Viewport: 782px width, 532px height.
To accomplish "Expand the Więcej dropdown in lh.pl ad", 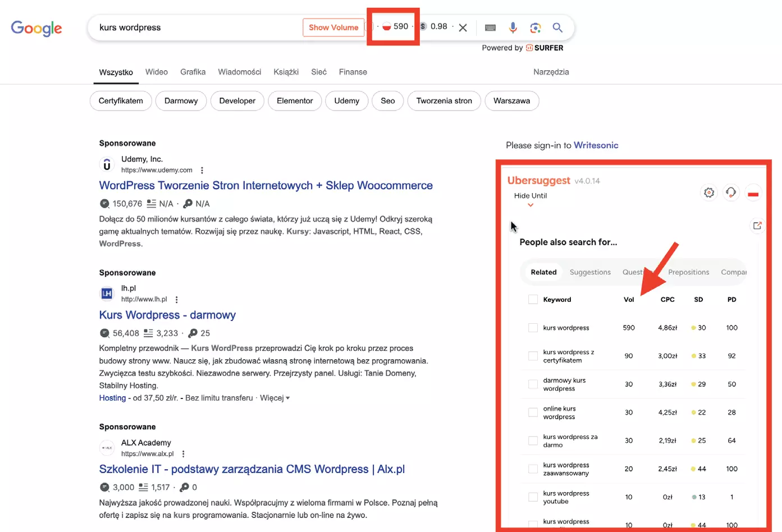I will tap(275, 398).
